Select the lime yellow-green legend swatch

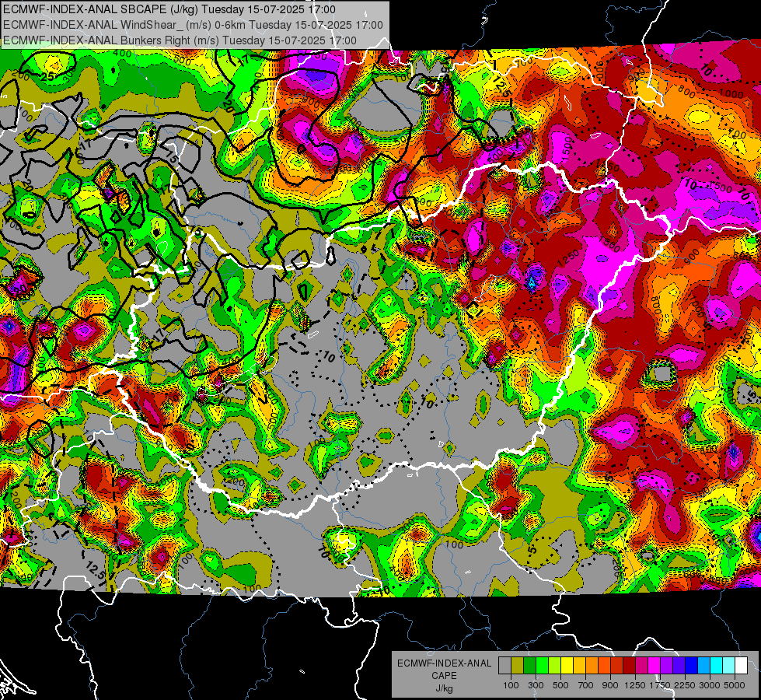[x=554, y=666]
